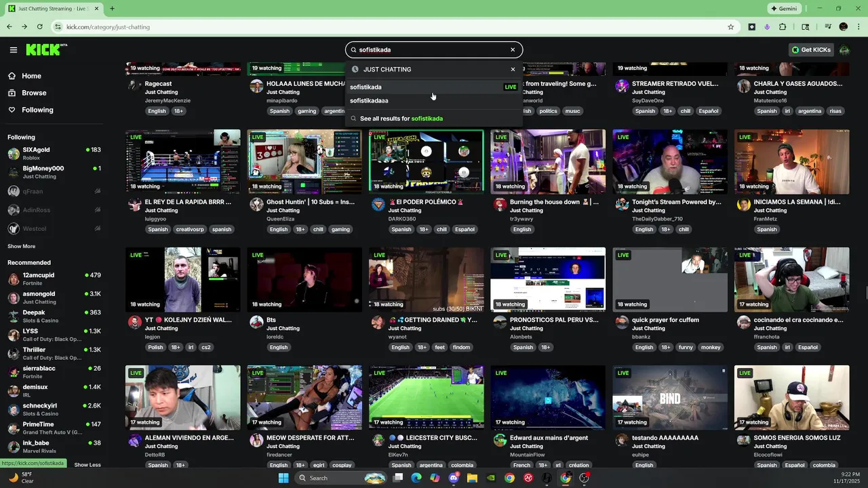This screenshot has width=868, height=488.
Task: Click the cs2 tag under legjon
Action: pos(205,347)
